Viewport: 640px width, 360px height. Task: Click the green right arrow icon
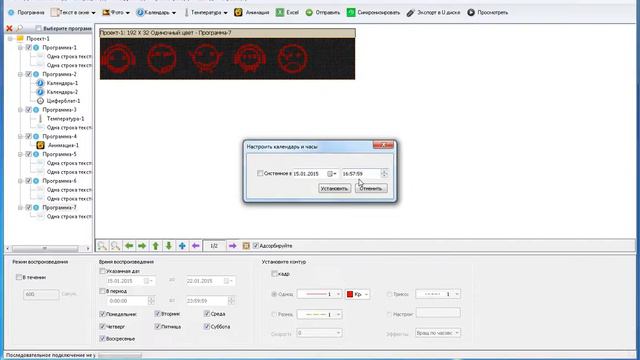click(x=142, y=246)
